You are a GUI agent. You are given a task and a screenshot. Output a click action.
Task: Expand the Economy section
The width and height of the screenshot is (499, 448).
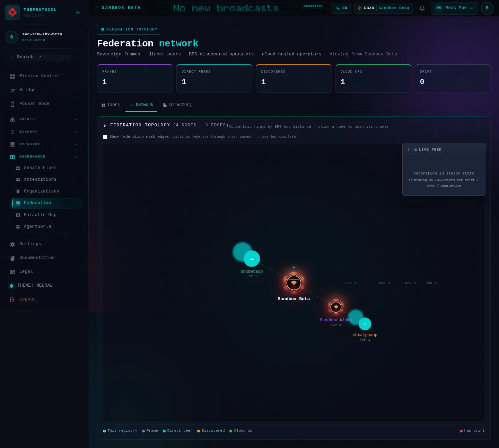44,132
